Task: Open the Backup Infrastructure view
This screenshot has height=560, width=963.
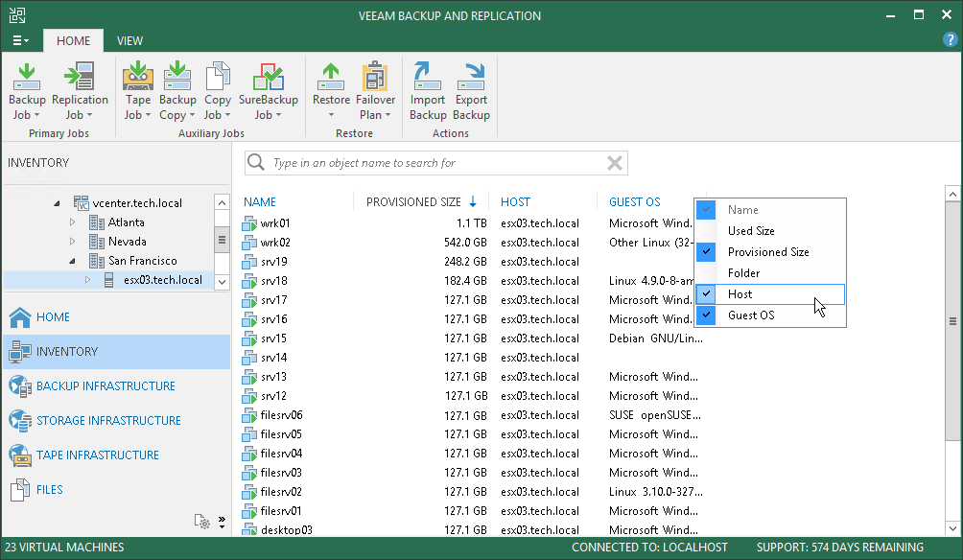Action: pyautogui.click(x=106, y=386)
